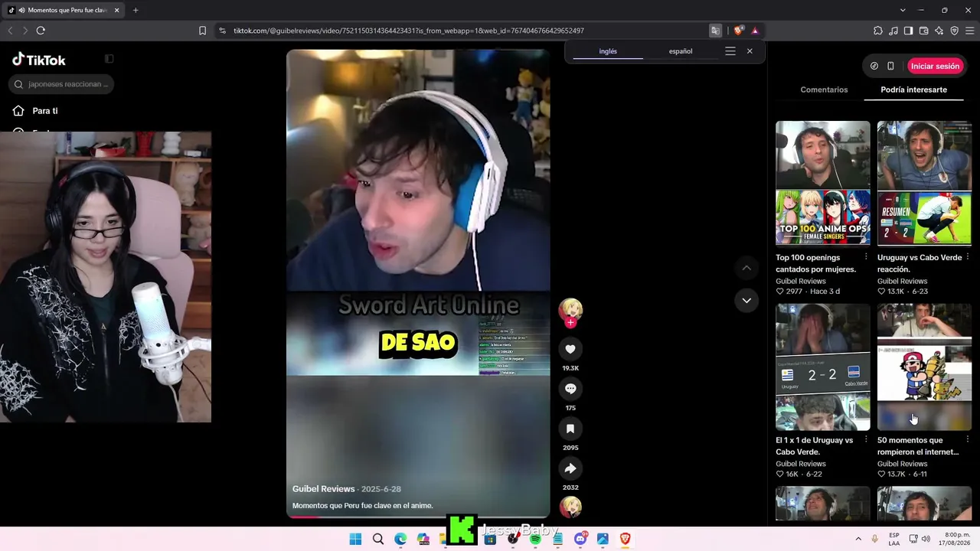Open Leo AI sparkle icon

click(x=939, y=31)
